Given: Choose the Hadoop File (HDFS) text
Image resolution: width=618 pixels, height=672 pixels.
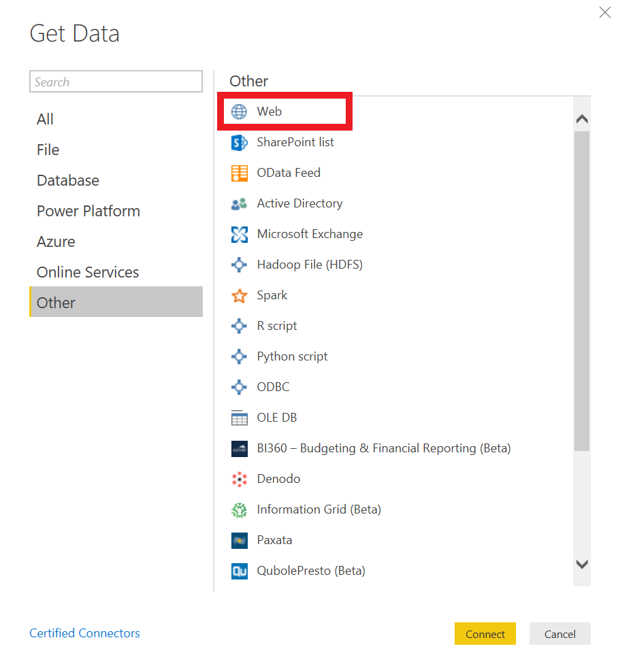Looking at the screenshot, I should (310, 265).
